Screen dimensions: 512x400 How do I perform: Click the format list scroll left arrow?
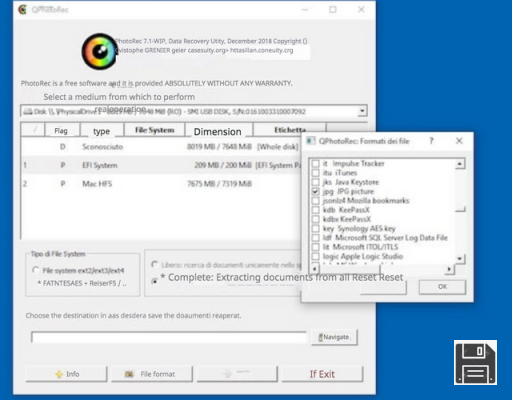(315, 269)
